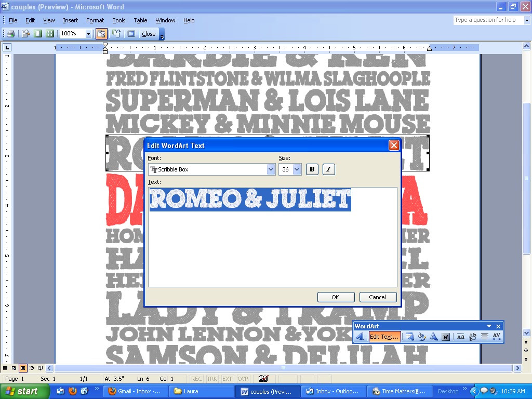Viewport: 532px width, 399px height.
Task: Switch to the Inbox - Outlook taskbar window
Action: coord(334,391)
